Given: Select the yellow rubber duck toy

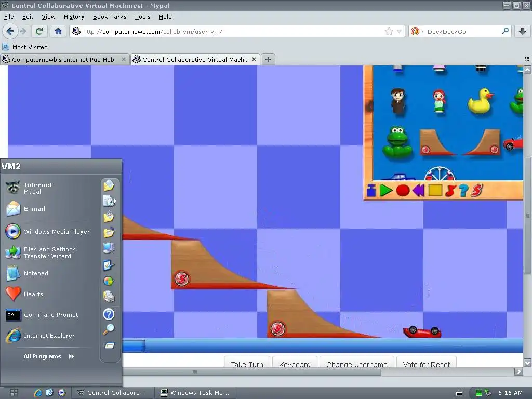Looking at the screenshot, I should [x=480, y=101].
